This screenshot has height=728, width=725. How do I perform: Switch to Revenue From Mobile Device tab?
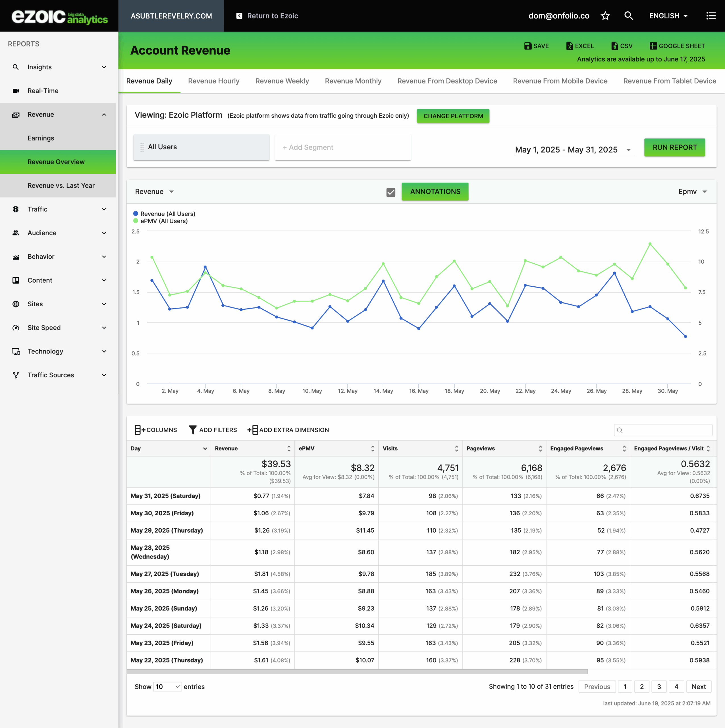560,81
